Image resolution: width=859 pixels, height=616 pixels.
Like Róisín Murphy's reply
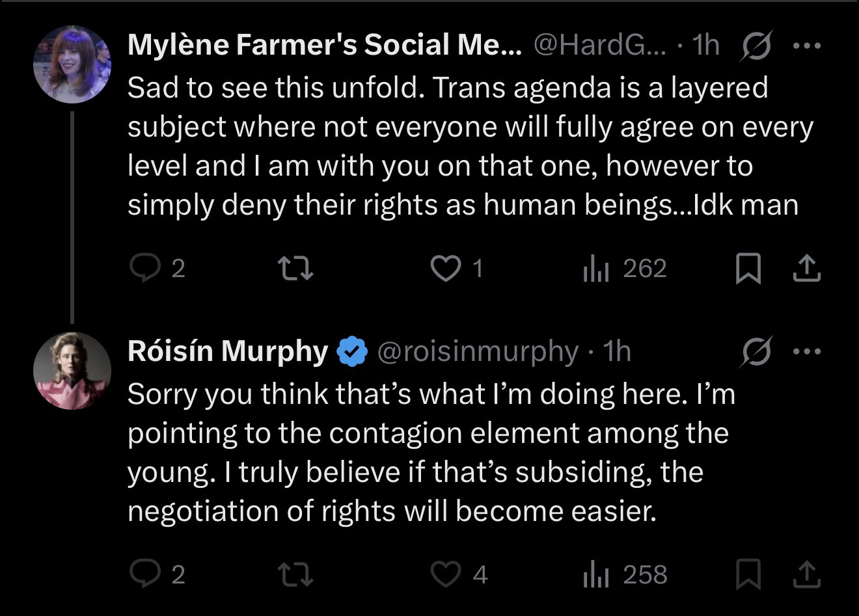click(446, 574)
